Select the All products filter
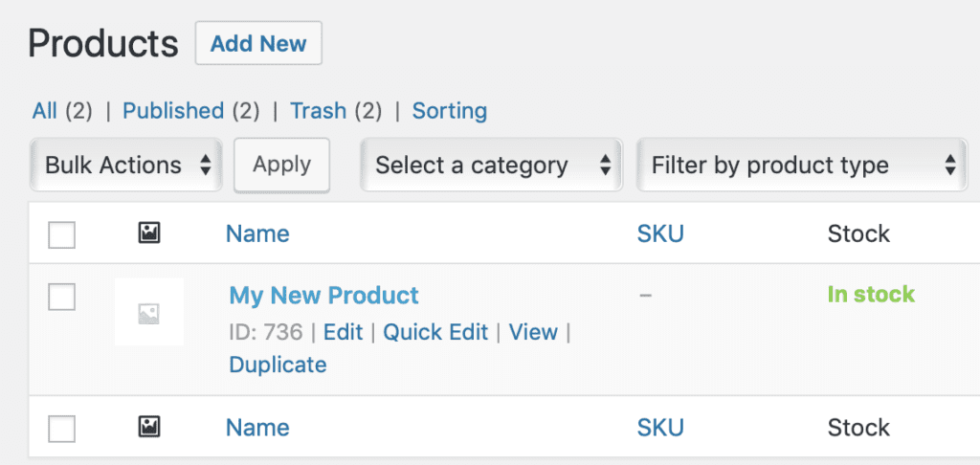The height and width of the screenshot is (465, 980). [x=45, y=111]
